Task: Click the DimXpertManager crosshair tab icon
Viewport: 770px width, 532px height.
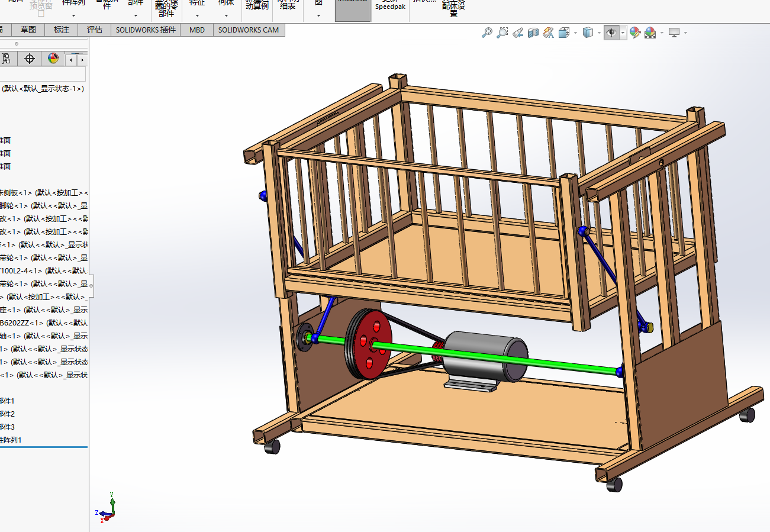Action: click(30, 59)
